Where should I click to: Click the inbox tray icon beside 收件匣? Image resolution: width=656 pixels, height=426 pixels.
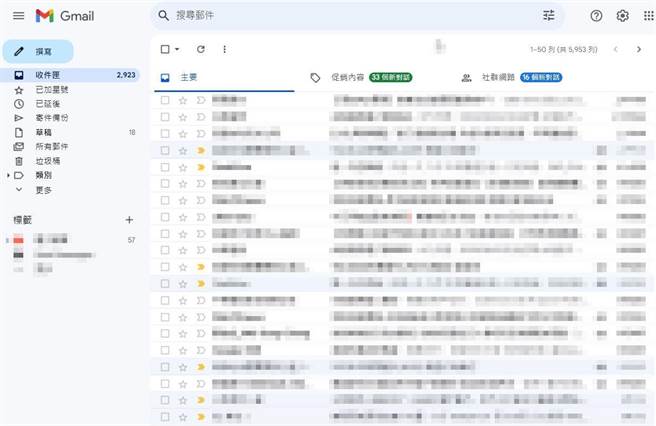tap(19, 75)
